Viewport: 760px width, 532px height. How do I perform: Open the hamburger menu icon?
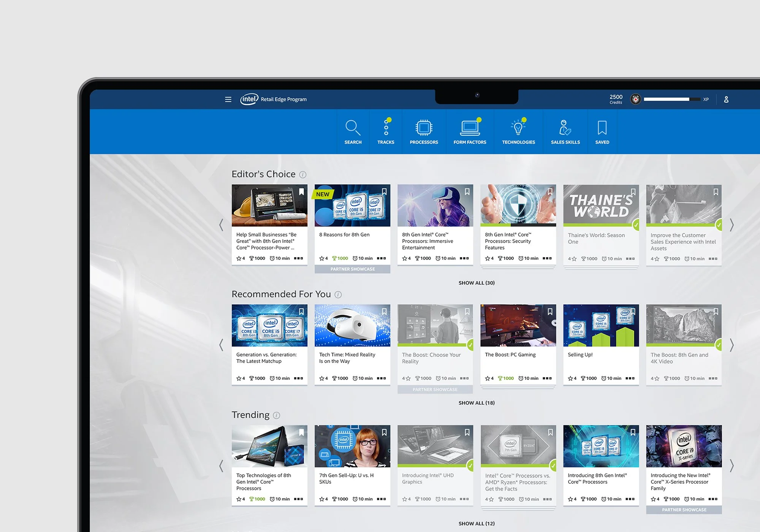pos(228,99)
